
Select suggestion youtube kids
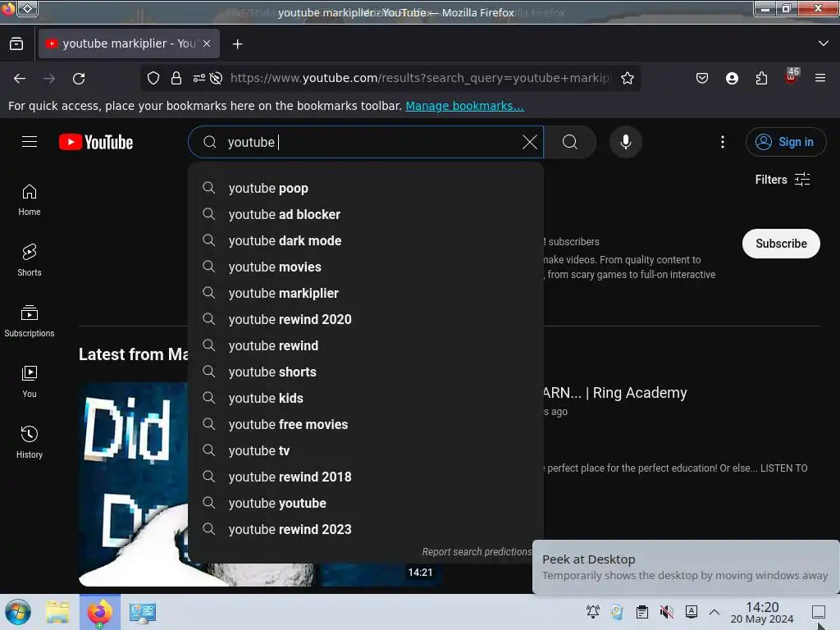[365, 398]
